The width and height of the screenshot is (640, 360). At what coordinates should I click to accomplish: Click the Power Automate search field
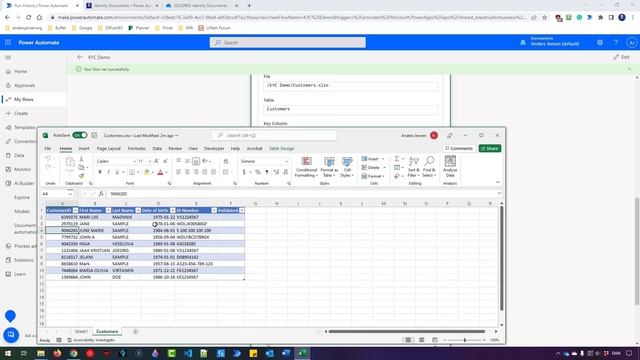coord(287,42)
